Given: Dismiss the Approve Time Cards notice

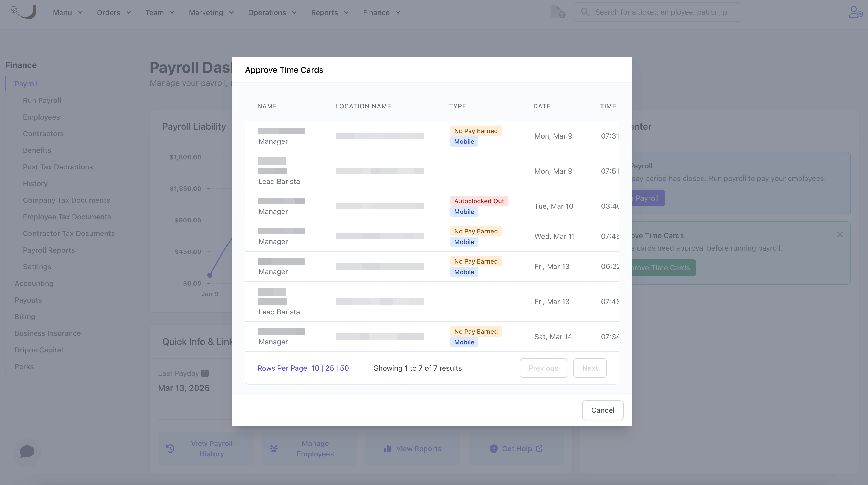Looking at the screenshot, I should coord(840,235).
